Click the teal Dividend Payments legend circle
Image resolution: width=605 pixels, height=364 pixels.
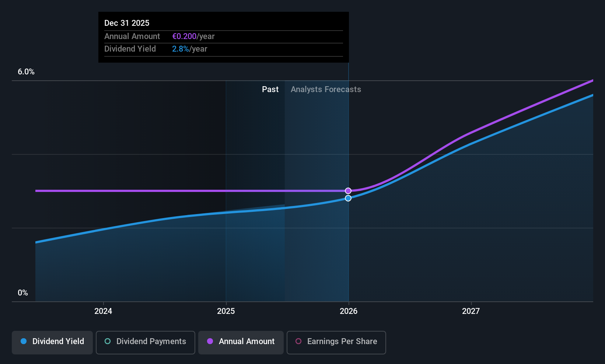pyautogui.click(x=108, y=341)
